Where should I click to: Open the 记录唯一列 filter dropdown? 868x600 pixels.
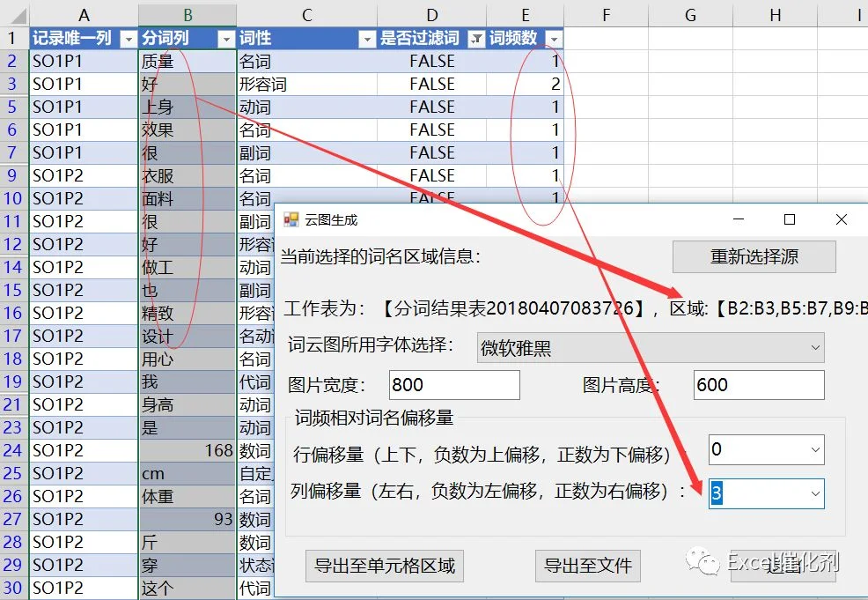(129, 39)
